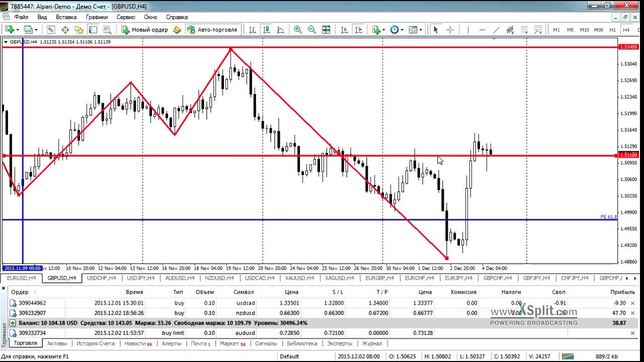Tile windows with the grid icon

(x=326, y=30)
